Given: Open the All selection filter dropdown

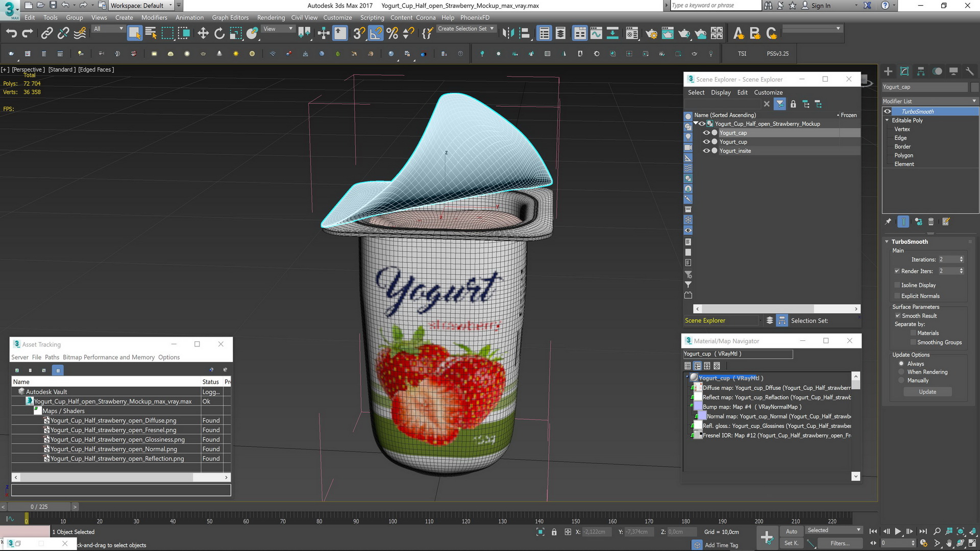Looking at the screenshot, I should click(109, 29).
